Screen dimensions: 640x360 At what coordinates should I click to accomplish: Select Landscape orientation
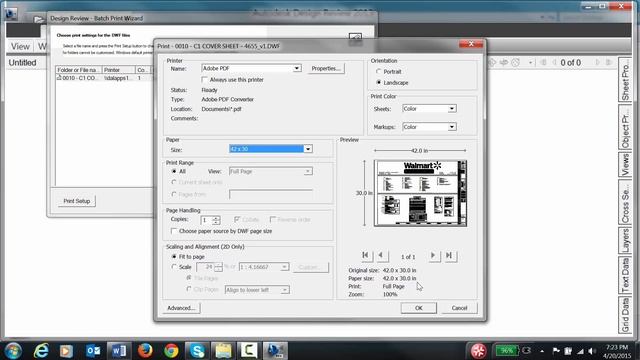click(379, 82)
